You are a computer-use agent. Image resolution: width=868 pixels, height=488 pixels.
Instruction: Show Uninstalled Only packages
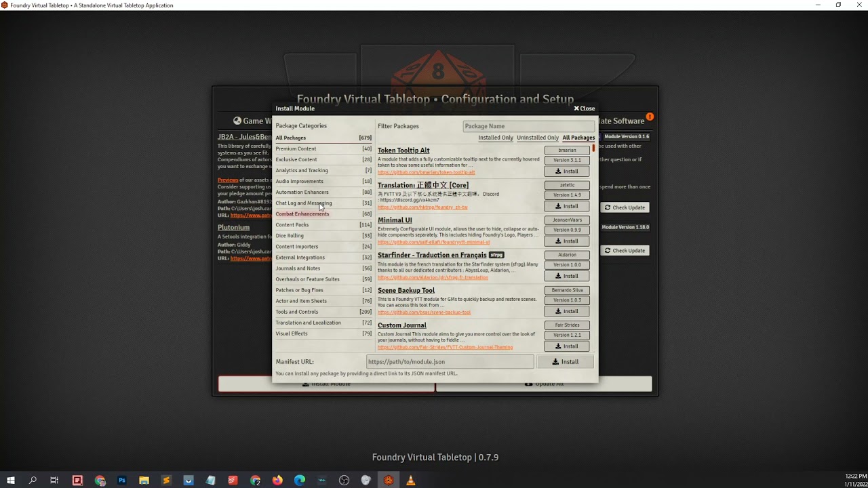click(x=538, y=138)
